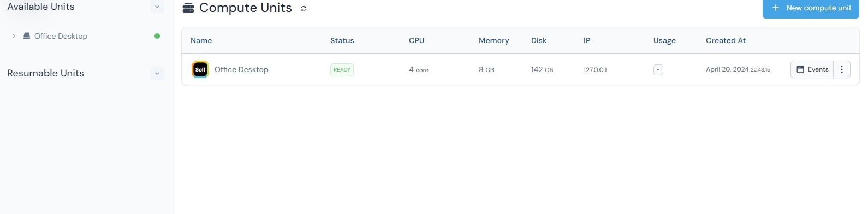The width and height of the screenshot is (868, 214).
Task: Open the Office Desktop Self logo icon
Action: [200, 69]
